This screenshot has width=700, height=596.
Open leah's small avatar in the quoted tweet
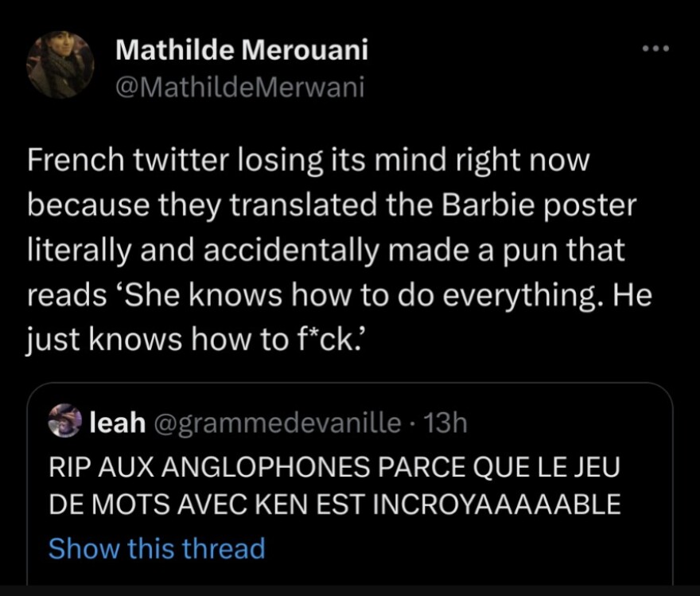point(64,423)
